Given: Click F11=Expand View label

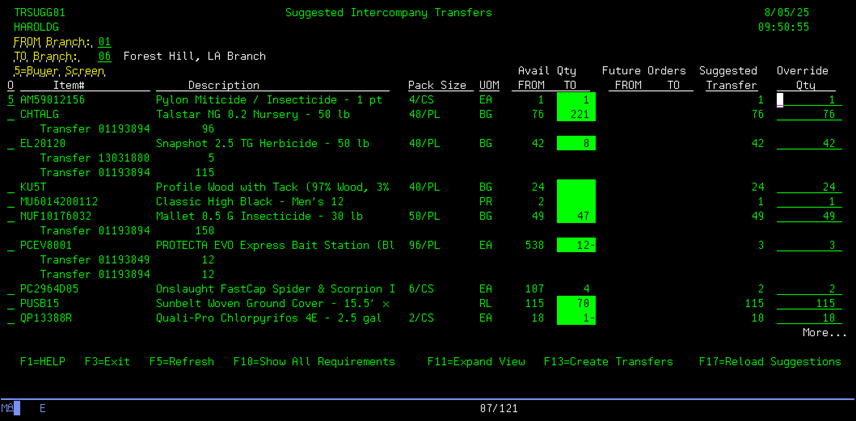Looking at the screenshot, I should pyautogui.click(x=476, y=361).
